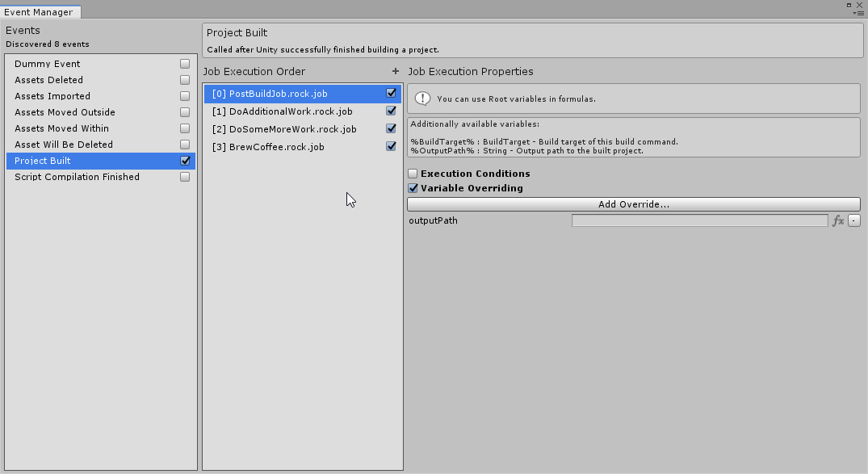Select the Event Manager tab

(39, 12)
